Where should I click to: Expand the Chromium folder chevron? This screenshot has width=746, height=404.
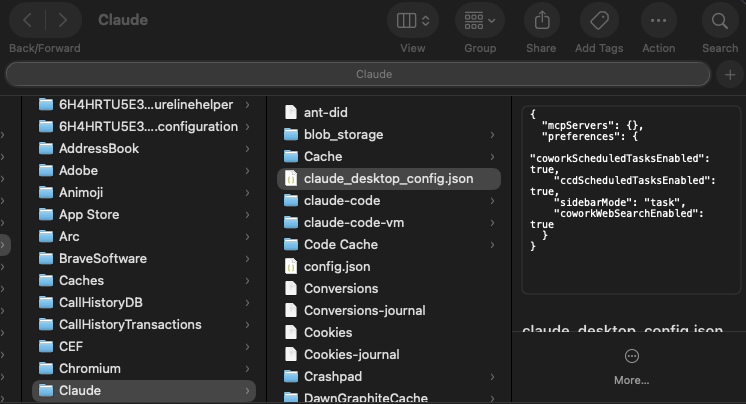pos(247,368)
